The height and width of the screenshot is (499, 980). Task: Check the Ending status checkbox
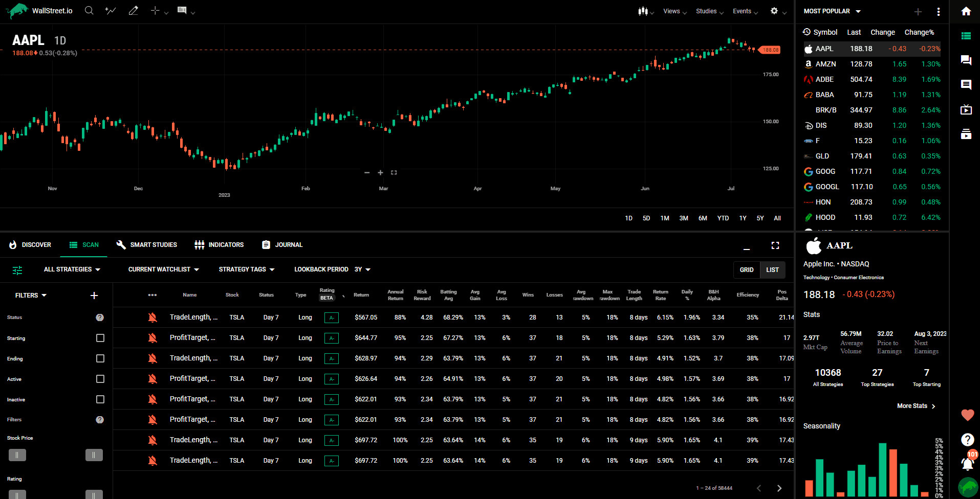(x=100, y=358)
